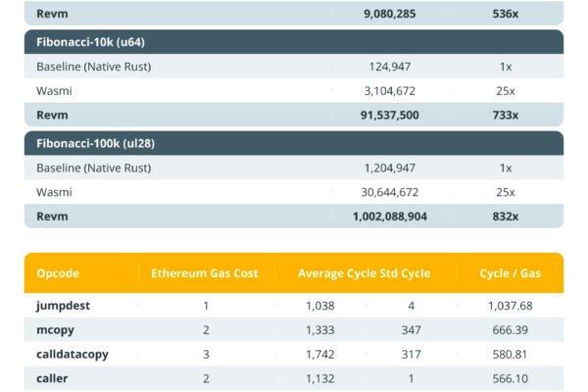Select the caller opcode row label

tap(52, 378)
